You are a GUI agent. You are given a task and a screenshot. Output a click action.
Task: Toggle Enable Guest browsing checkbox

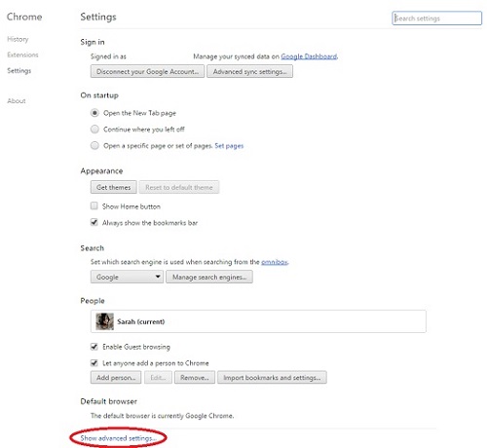pyautogui.click(x=94, y=347)
